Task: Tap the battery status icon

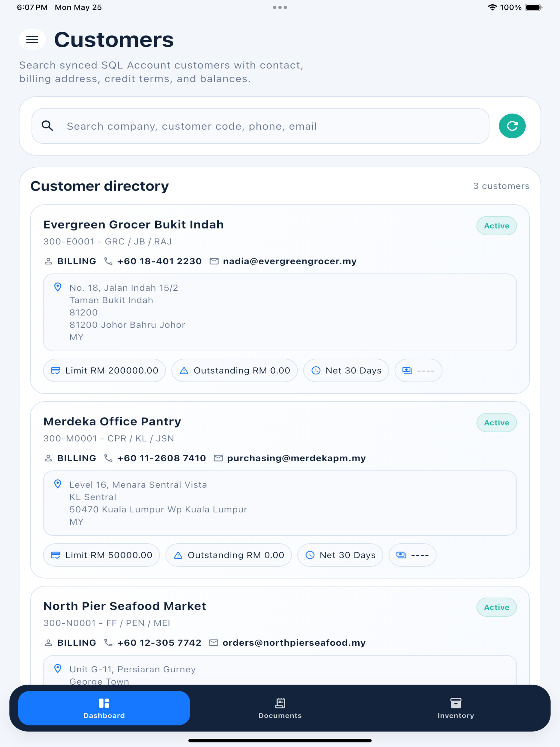Action: (x=534, y=7)
